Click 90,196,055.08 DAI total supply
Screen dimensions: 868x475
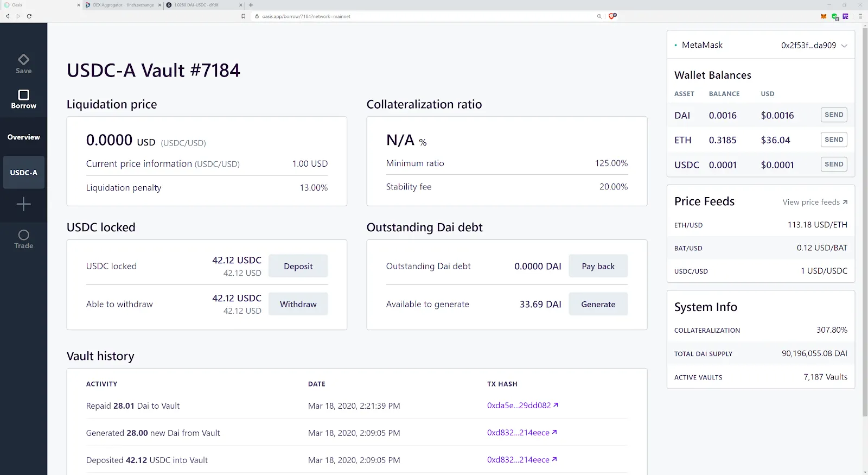(x=814, y=353)
